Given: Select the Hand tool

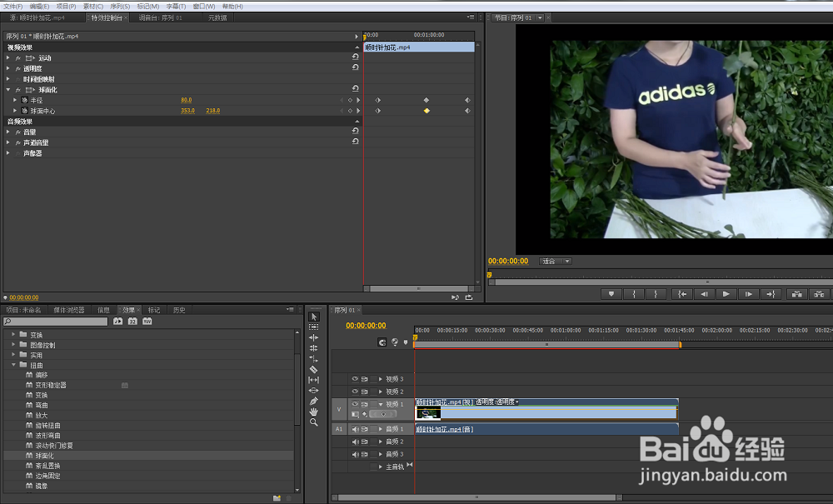Looking at the screenshot, I should tap(313, 412).
